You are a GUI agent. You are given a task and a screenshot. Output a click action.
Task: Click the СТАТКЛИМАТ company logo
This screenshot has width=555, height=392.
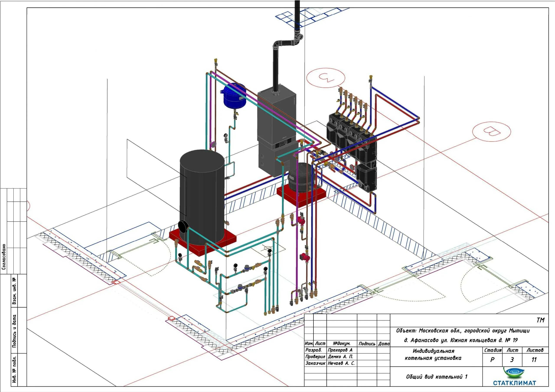[x=514, y=377]
